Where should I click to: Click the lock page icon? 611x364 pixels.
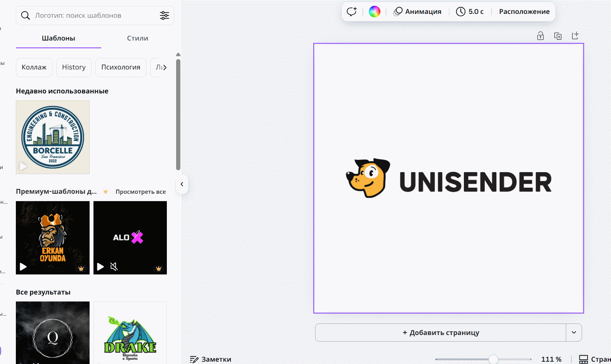click(x=540, y=36)
